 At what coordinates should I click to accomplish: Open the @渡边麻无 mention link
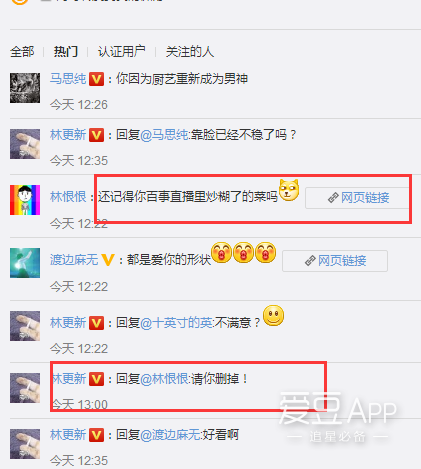click(x=170, y=435)
